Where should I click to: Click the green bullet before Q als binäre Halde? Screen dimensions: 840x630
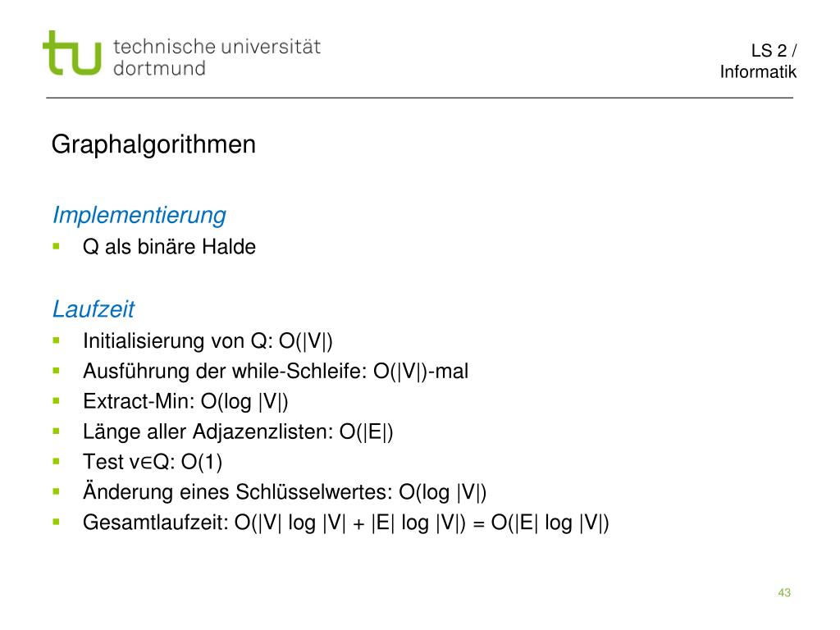[x=57, y=246]
